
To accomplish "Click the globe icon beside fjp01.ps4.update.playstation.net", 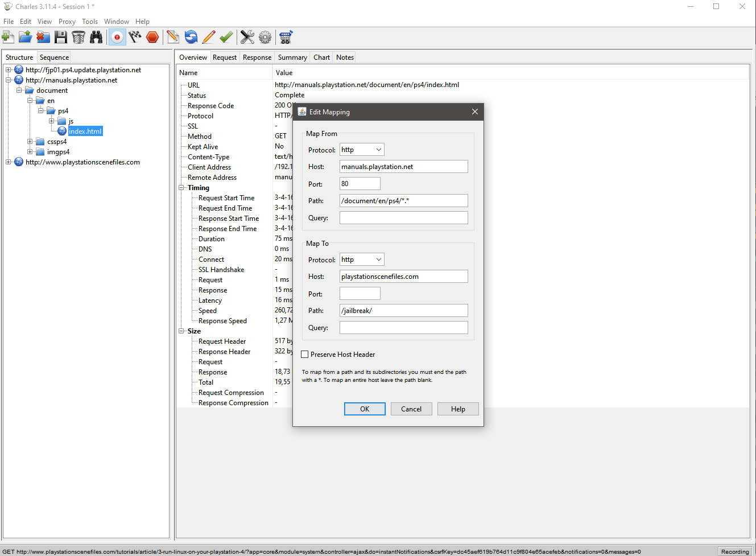I will coord(19,70).
